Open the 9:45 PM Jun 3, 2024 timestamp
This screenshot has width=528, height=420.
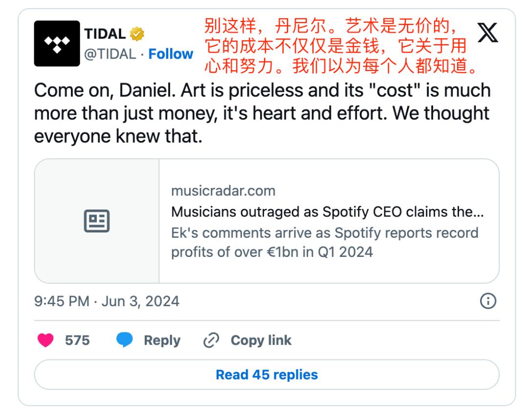pos(107,301)
